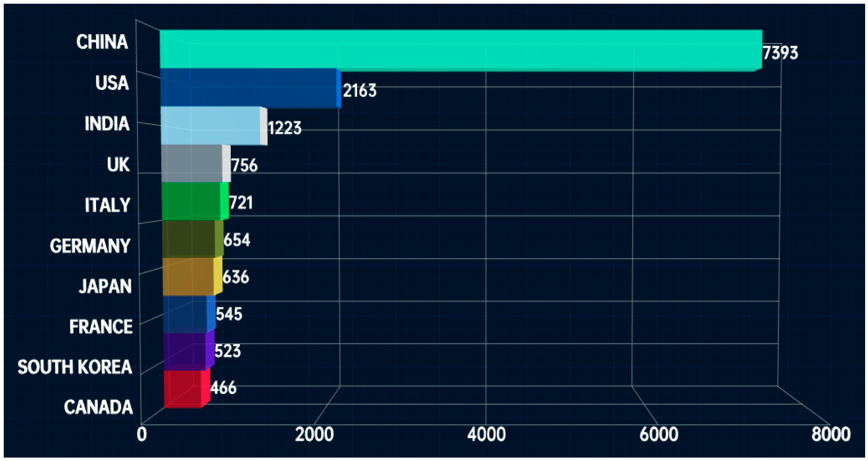The width and height of the screenshot is (868, 461).
Task: Select the 8000 axis tick label
Action: click(x=831, y=434)
